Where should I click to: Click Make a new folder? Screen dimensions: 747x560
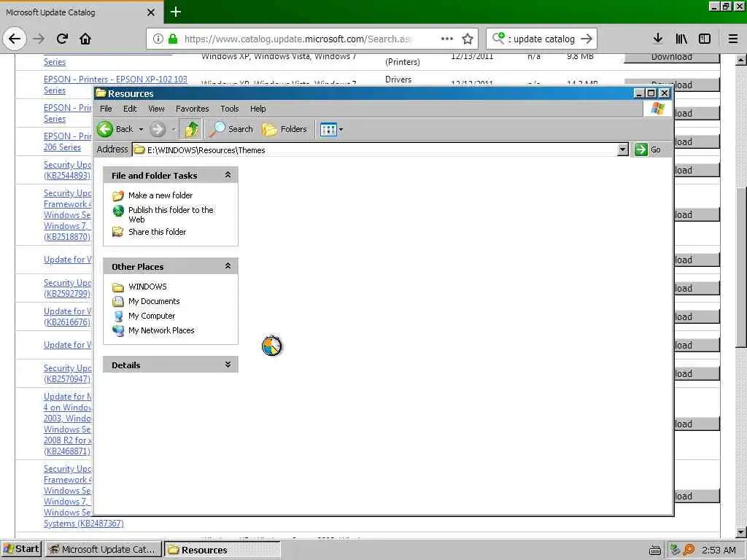point(160,195)
